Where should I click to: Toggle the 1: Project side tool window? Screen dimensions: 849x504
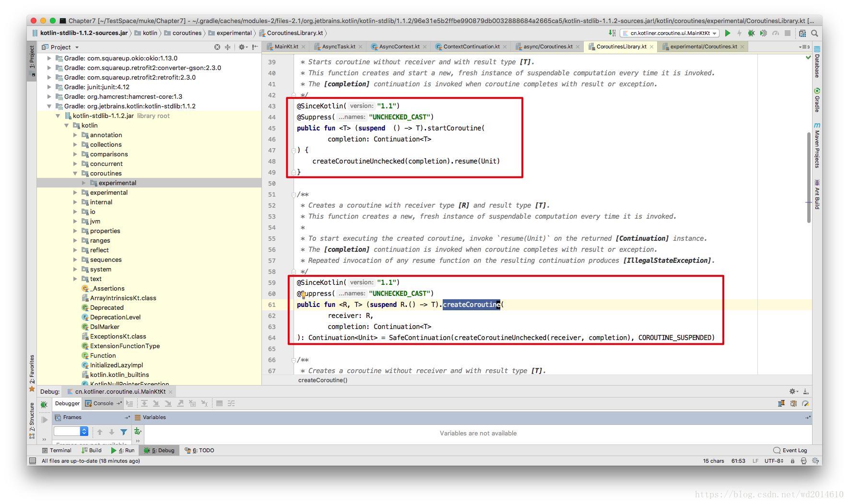pyautogui.click(x=32, y=60)
